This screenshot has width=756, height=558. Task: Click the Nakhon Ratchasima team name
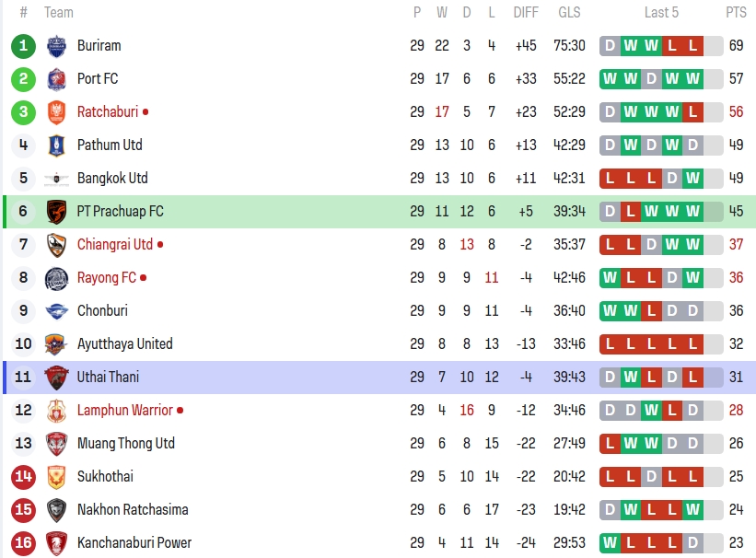pyautogui.click(x=133, y=509)
